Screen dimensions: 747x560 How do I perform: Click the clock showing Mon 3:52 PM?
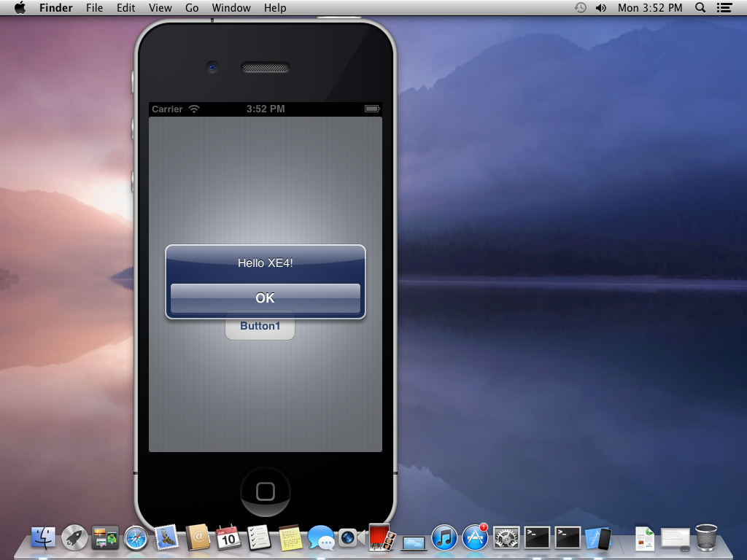tap(650, 7)
